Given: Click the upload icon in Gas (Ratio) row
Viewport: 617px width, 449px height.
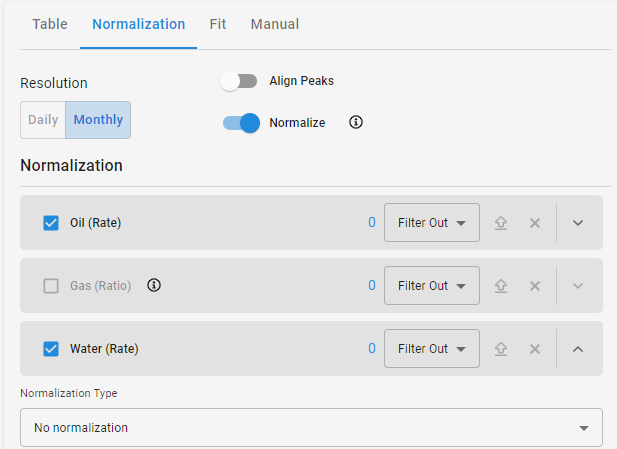Looking at the screenshot, I should [501, 286].
